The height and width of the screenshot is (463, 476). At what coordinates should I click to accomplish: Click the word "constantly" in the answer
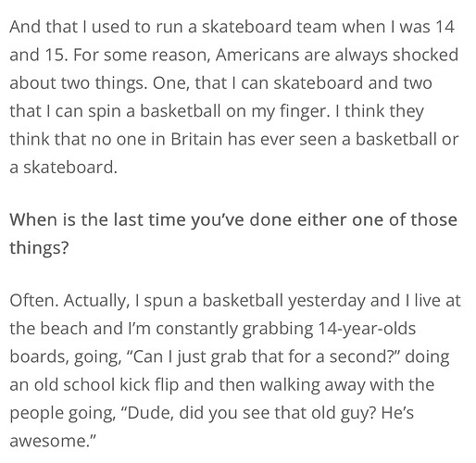(196, 329)
